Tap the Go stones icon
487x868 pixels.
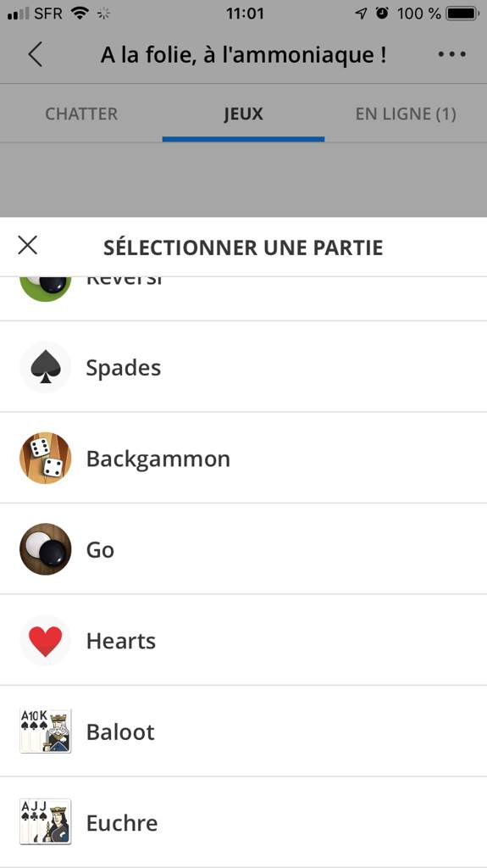(x=46, y=549)
